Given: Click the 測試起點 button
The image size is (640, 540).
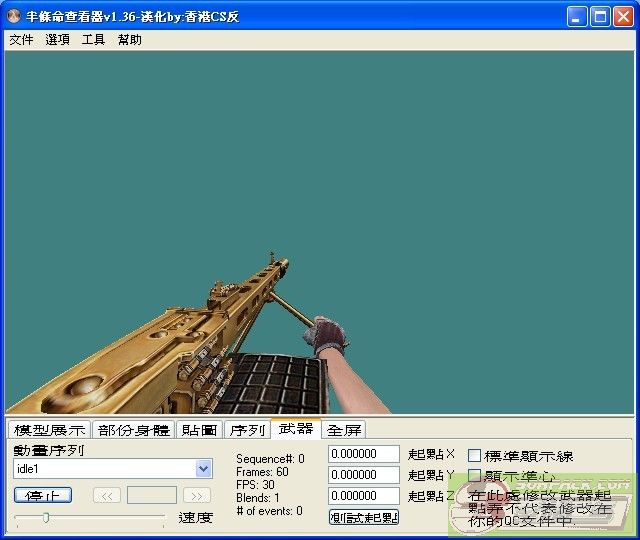Looking at the screenshot, I should pos(364,517).
